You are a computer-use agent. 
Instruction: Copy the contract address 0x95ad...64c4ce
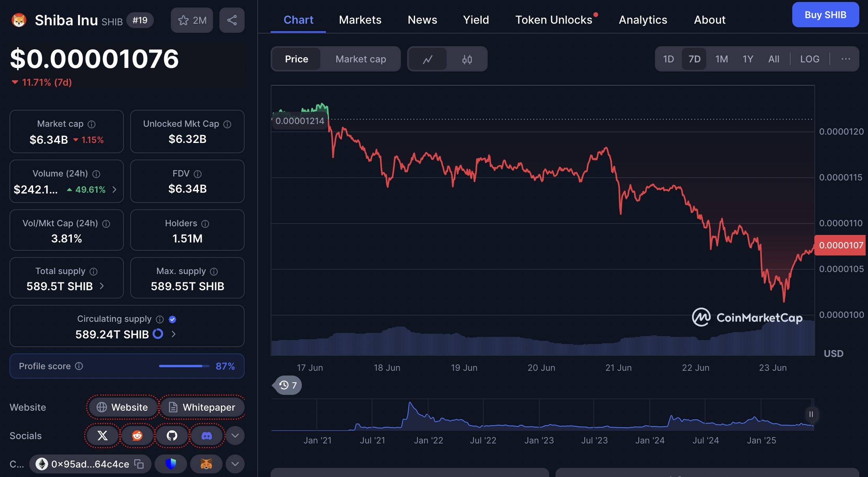point(139,464)
